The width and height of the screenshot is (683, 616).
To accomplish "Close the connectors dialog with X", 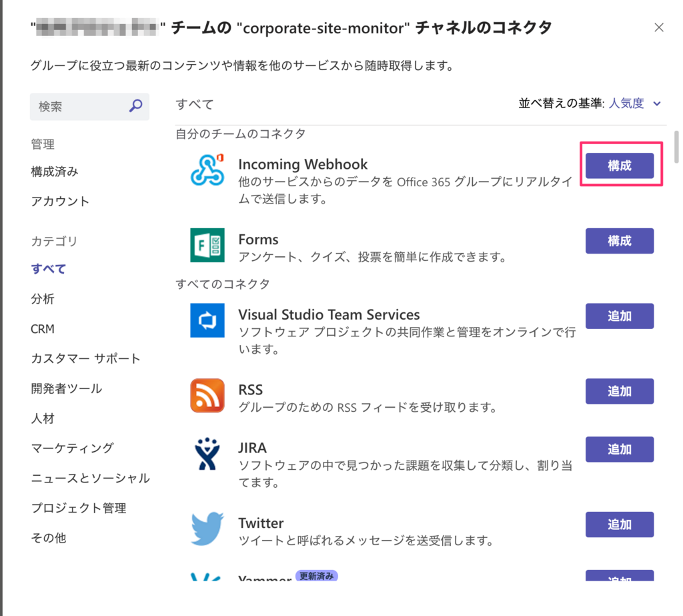I will [x=658, y=27].
